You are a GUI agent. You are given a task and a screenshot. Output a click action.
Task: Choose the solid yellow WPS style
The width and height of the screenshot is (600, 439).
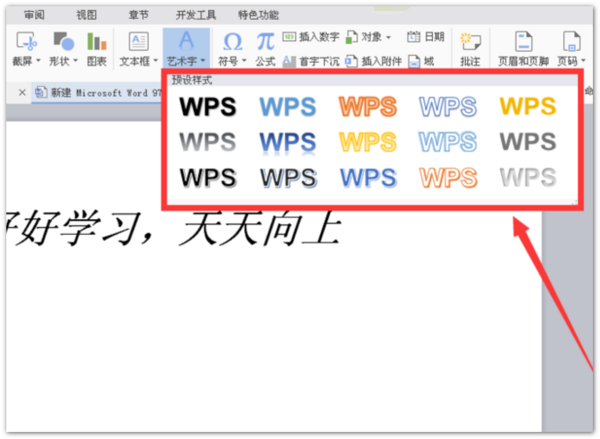(x=528, y=106)
